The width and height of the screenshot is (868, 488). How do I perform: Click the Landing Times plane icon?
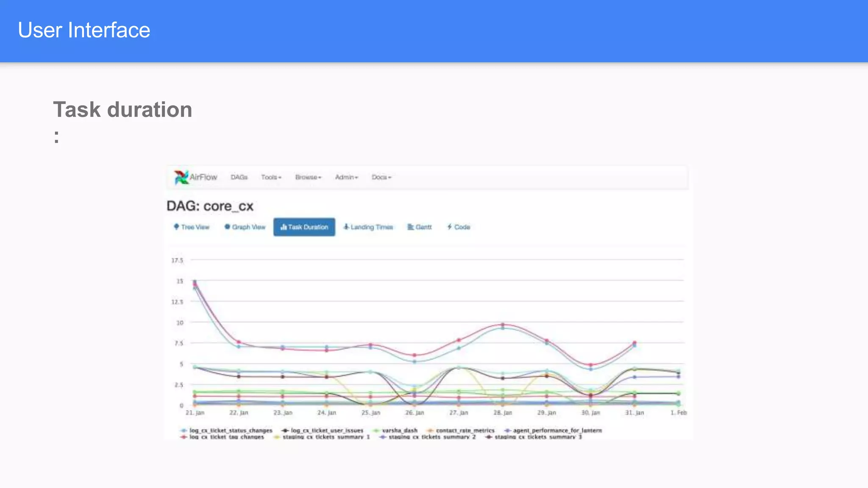click(x=346, y=227)
